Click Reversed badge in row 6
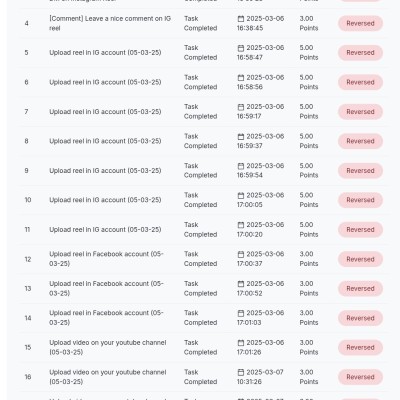 [x=360, y=82]
